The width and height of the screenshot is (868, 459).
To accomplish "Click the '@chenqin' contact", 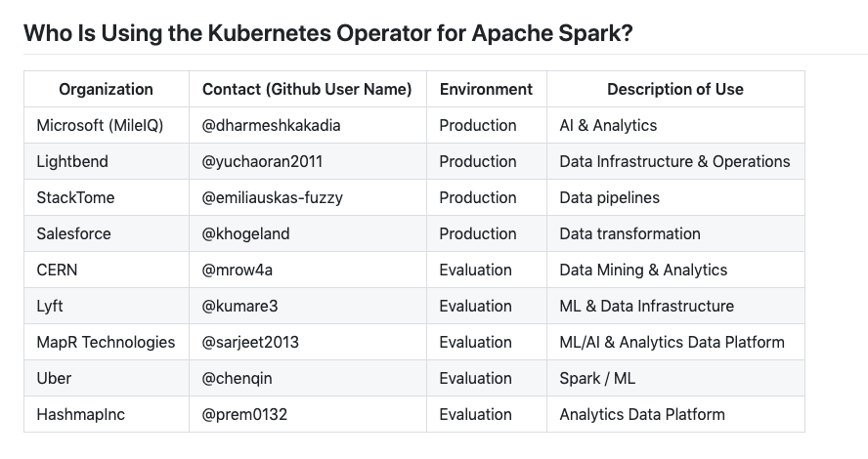I will coord(237,378).
